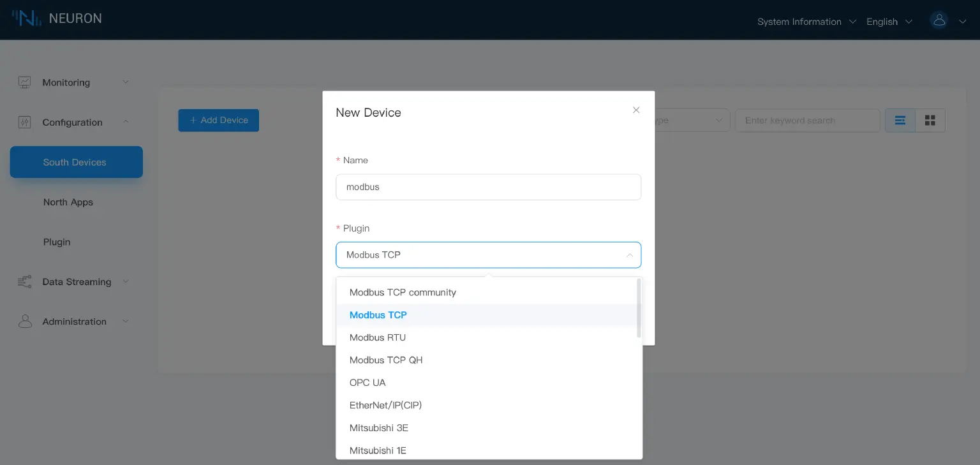Click the Add Device button
This screenshot has height=465, width=980.
tap(218, 120)
